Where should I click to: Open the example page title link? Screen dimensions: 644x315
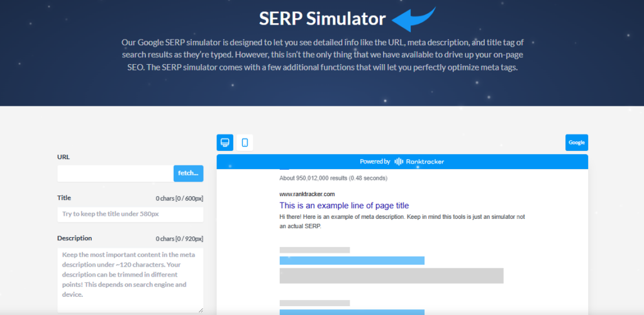click(x=344, y=206)
